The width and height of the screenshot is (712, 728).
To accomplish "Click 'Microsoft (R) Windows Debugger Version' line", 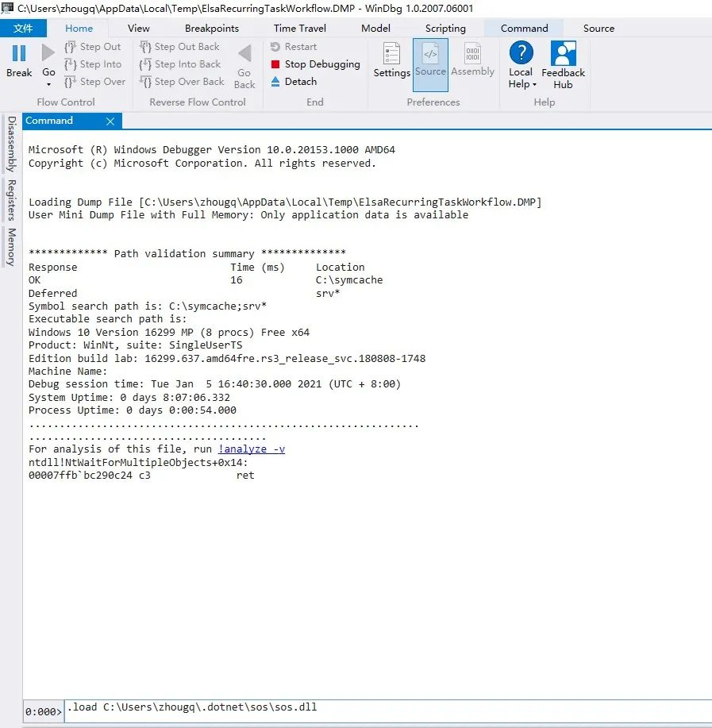I will coord(212,149).
